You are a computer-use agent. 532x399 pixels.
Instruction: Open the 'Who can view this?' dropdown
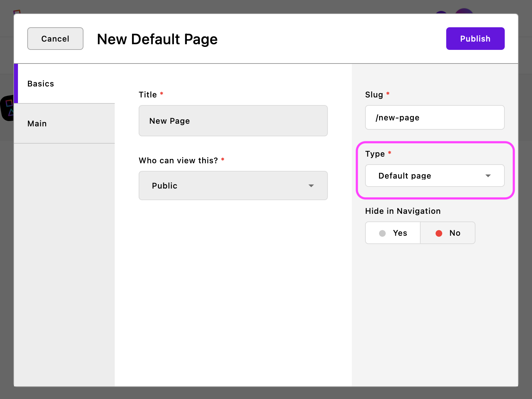233,186
